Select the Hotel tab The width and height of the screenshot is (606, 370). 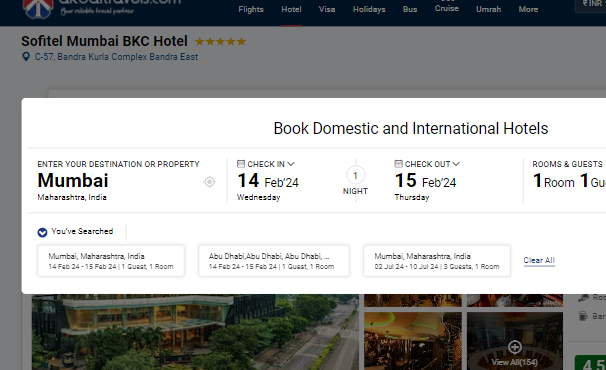[291, 9]
